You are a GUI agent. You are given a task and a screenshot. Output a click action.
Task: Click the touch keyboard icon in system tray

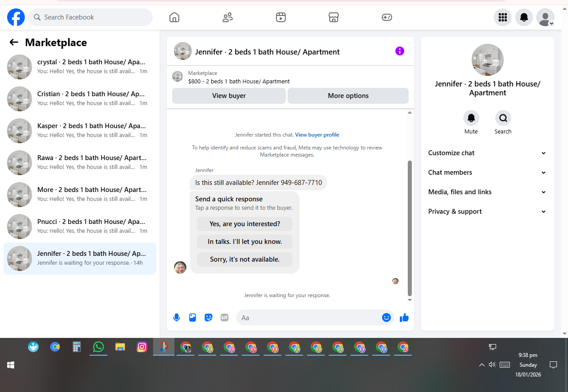click(x=505, y=365)
